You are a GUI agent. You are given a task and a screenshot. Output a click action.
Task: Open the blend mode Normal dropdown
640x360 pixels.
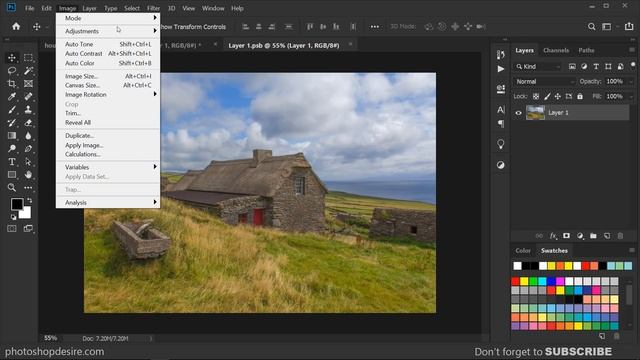[x=544, y=82]
